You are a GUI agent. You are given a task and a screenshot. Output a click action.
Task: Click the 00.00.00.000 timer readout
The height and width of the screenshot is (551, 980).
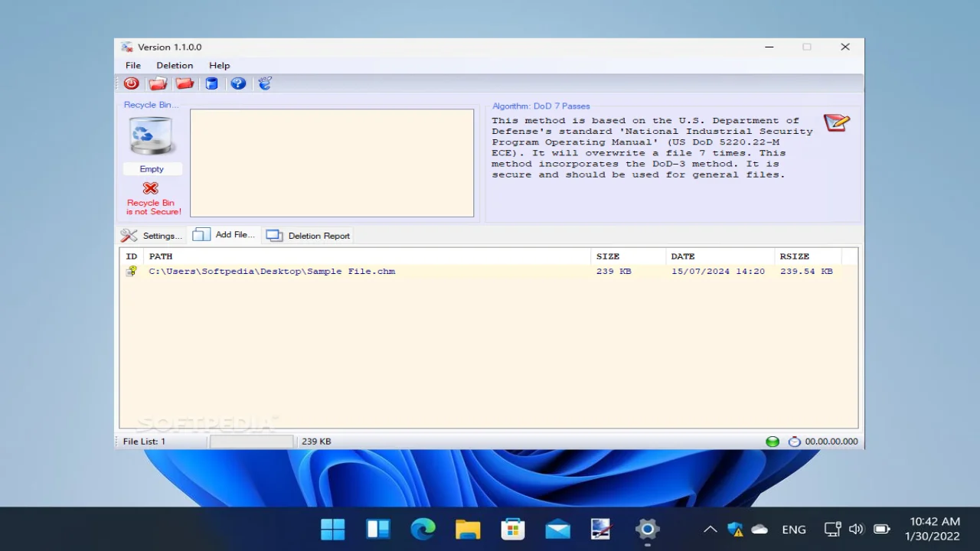click(x=831, y=442)
